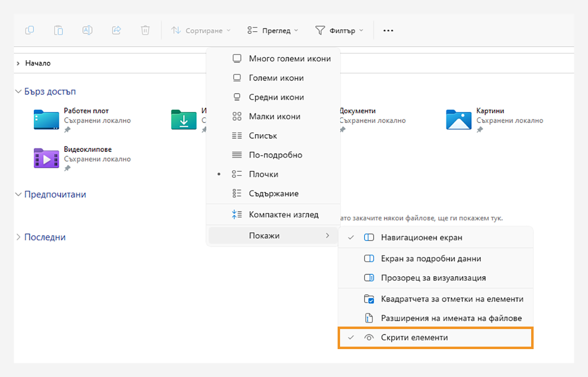588x377 pixels.
Task: Click the Rename icon in toolbar
Action: tap(87, 30)
